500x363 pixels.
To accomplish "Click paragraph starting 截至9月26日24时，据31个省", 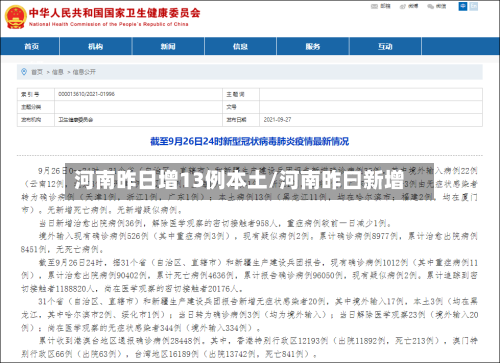I will point(249,275).
